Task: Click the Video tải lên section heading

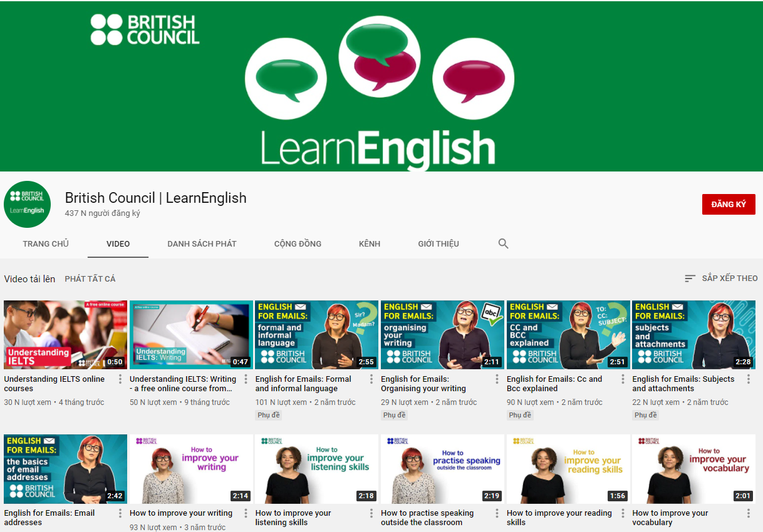Action: (x=29, y=279)
